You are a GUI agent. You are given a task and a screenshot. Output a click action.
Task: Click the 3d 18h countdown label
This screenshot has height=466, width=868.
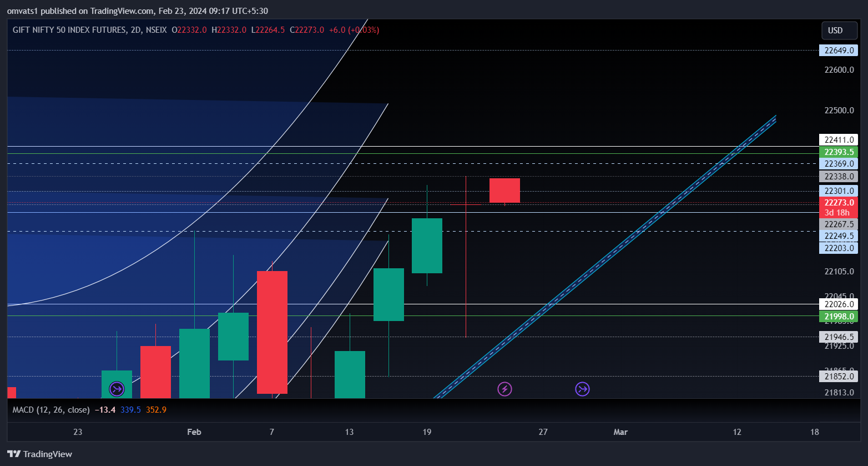click(837, 213)
